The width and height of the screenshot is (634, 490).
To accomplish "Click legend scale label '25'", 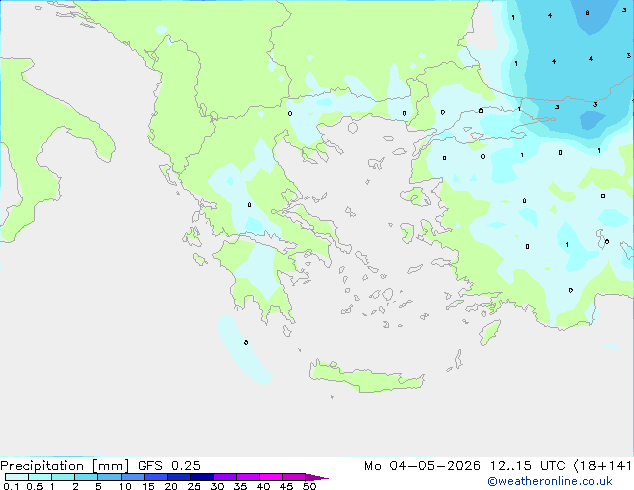I will pos(194,486).
